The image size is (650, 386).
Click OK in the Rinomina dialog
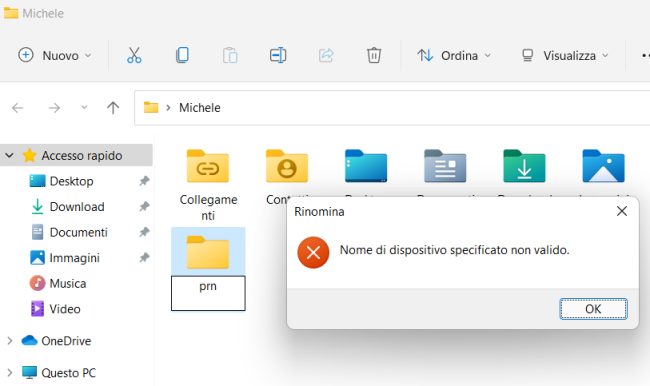click(593, 309)
